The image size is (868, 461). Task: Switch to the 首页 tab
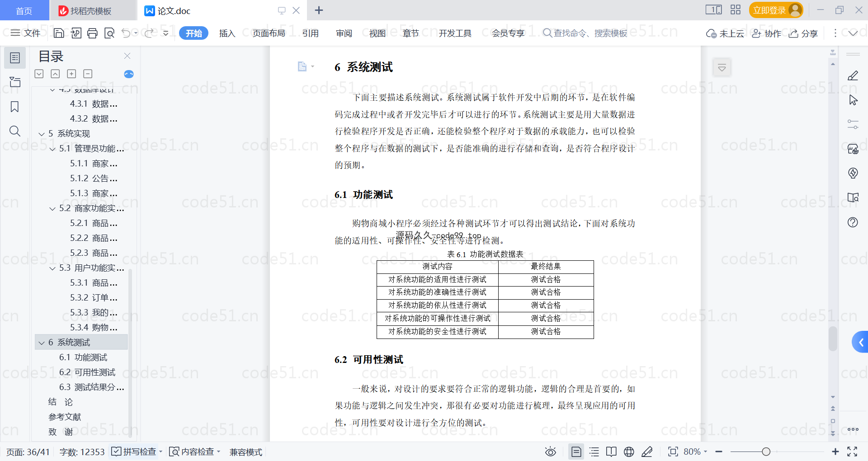[24, 10]
